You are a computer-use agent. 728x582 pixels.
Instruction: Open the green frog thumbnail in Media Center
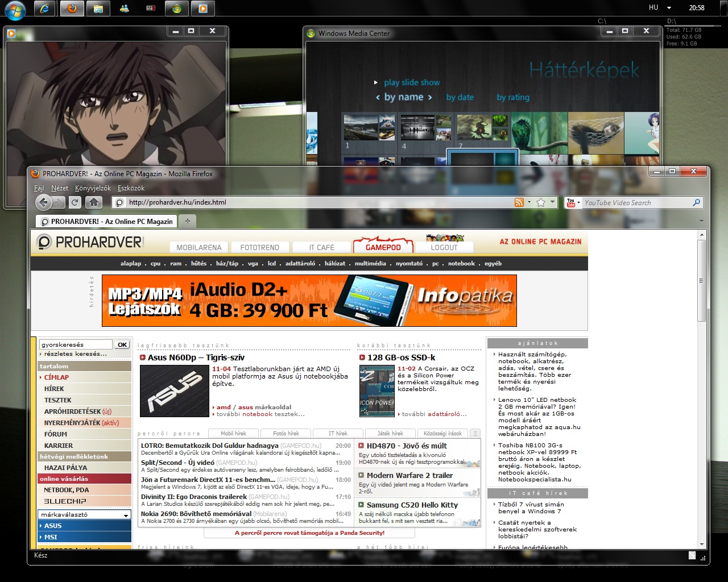[539, 133]
